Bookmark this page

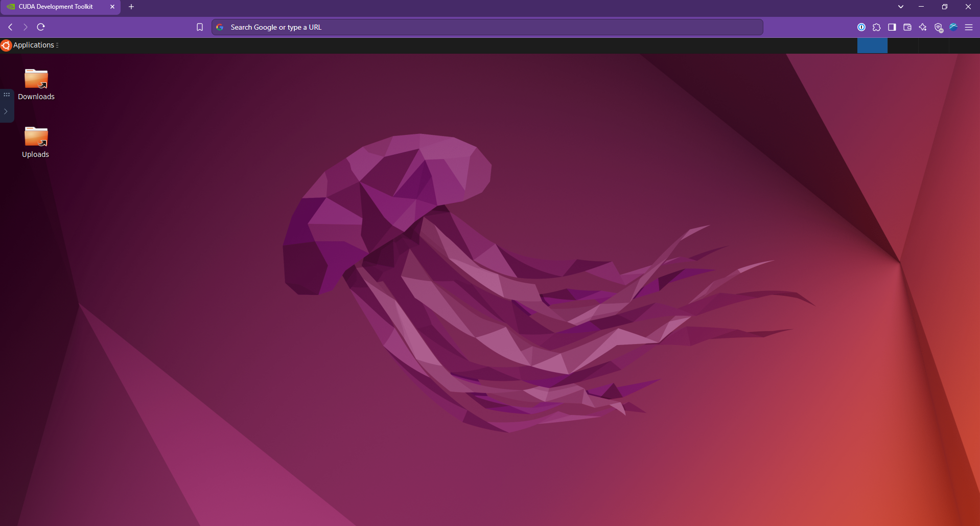(x=200, y=27)
